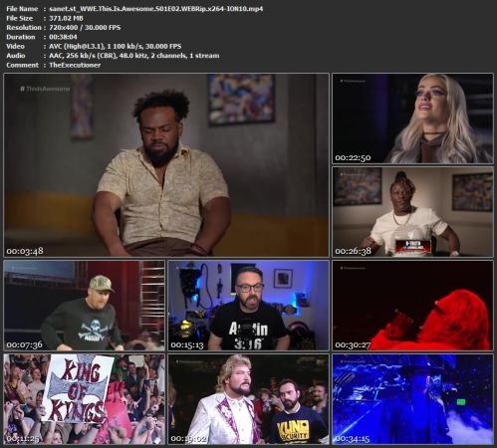Viewport: 497px width, 448px height.
Task: Select the red-lit thumbnail at 00:30:27
Action: (x=412, y=306)
